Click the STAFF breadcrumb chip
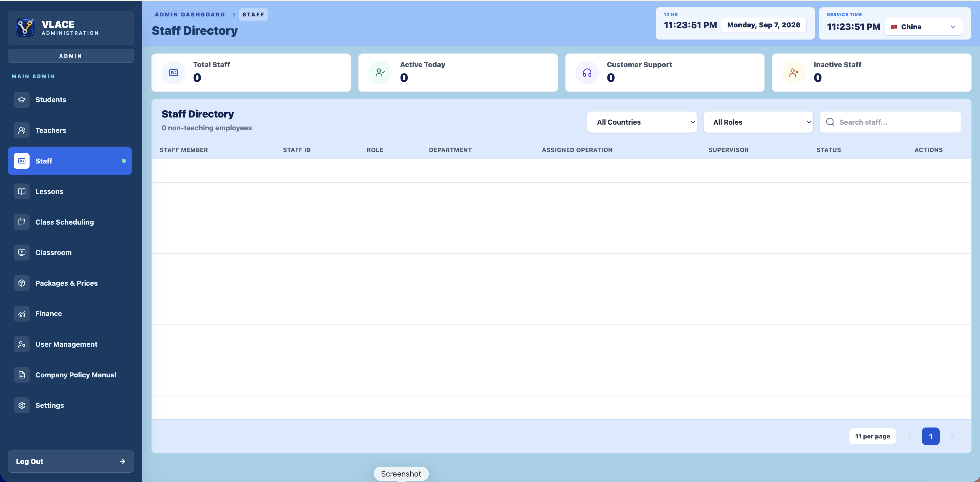Screen dimensions: 980x482 253,15
